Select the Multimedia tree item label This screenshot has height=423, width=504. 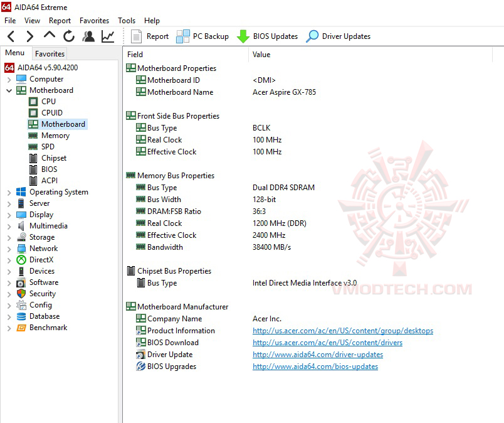48,226
